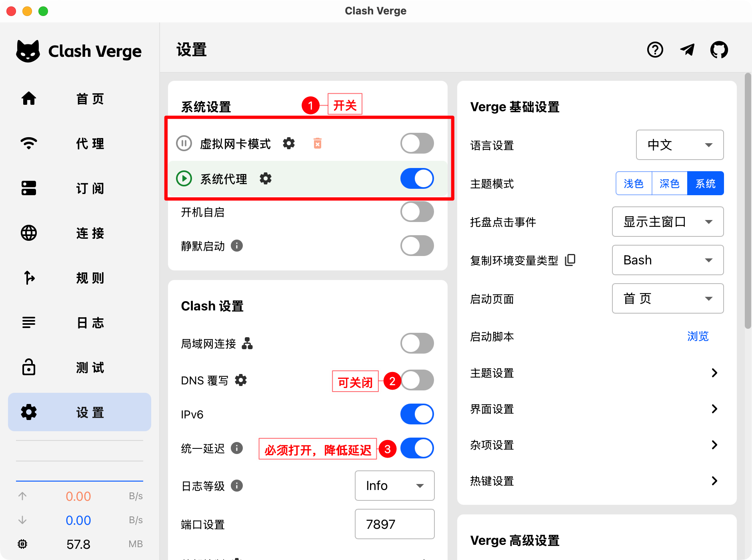
Task: Click the home icon in the sidebar
Action: pos(29,98)
